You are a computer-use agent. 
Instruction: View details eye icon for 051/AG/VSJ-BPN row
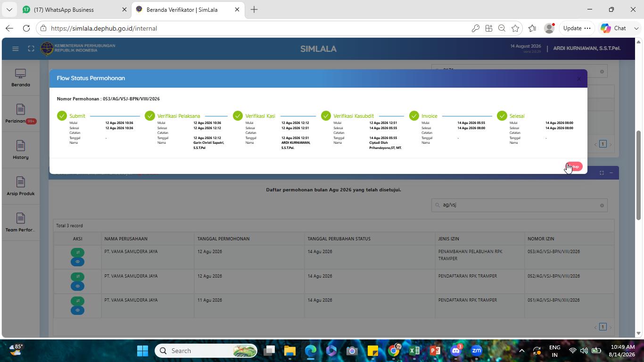point(77,310)
